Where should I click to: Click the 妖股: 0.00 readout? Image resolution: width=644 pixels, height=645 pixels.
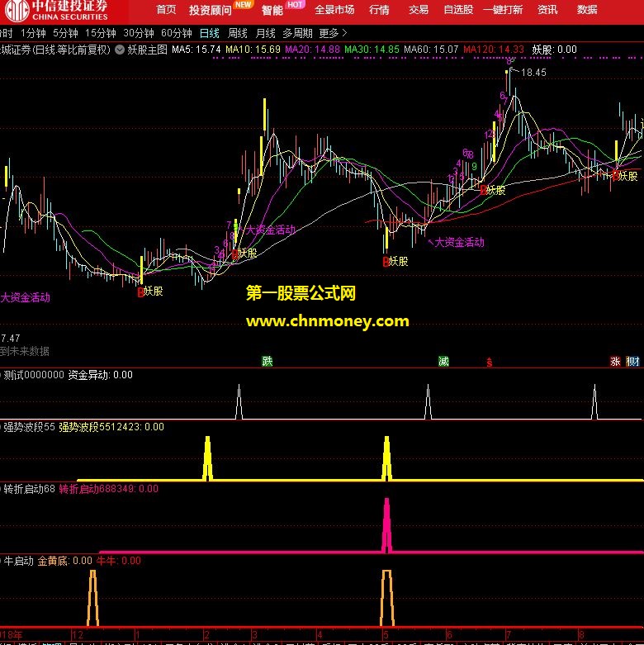coord(554,50)
